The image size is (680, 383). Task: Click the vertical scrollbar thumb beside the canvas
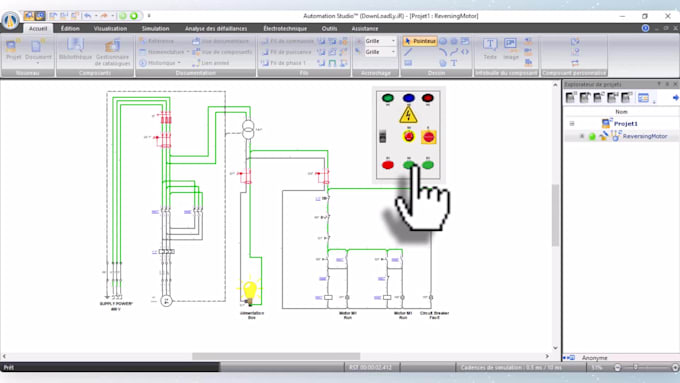point(556,215)
